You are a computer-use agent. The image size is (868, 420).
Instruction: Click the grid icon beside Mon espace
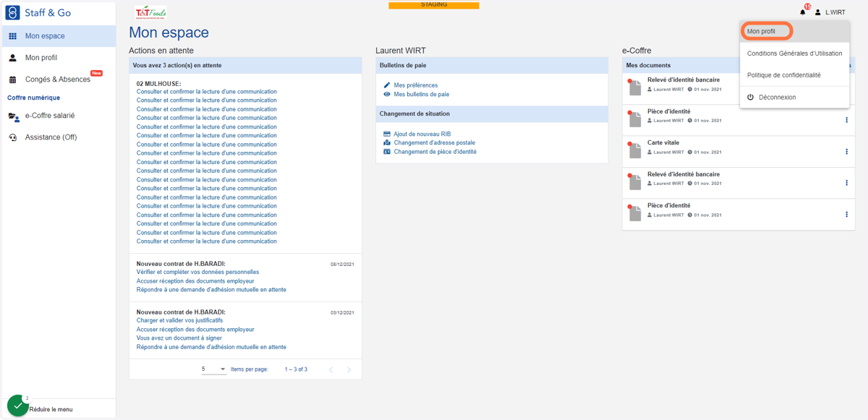tap(12, 36)
